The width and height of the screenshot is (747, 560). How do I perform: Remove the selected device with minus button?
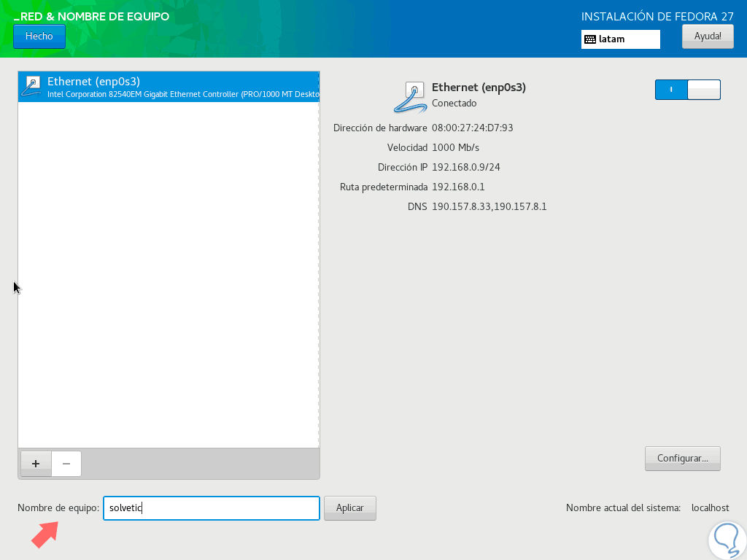pyautogui.click(x=66, y=463)
